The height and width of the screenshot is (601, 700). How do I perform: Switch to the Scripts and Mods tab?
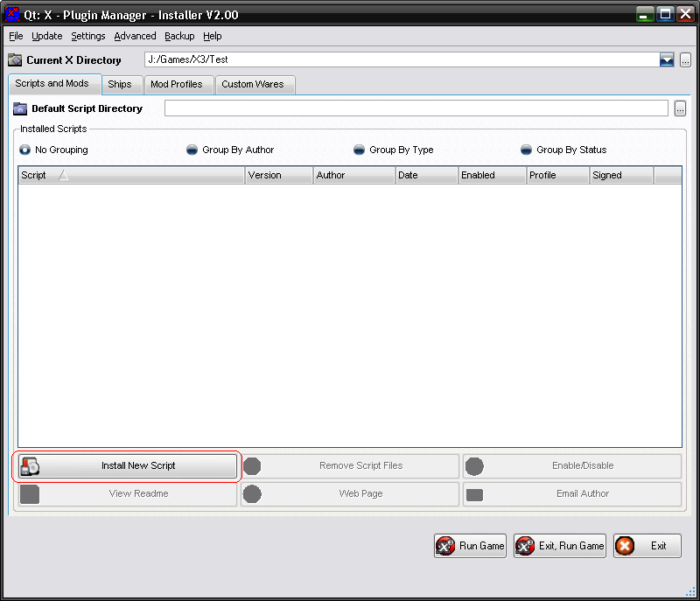(55, 84)
